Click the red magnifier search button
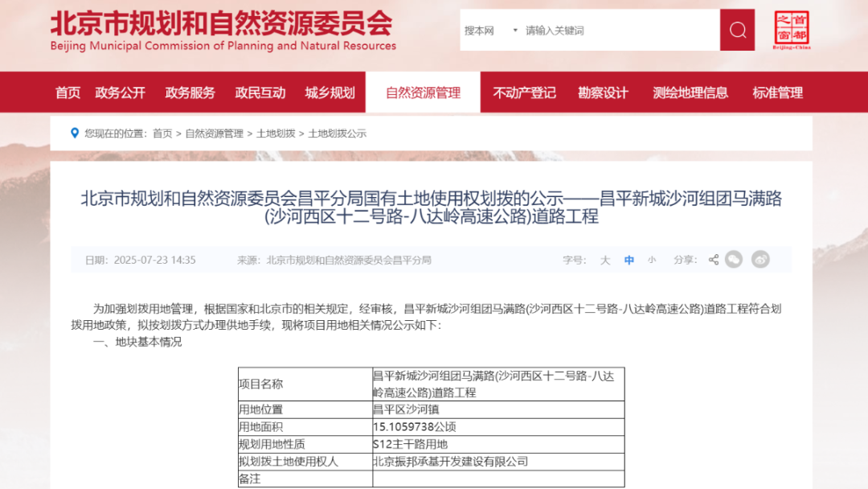This screenshot has height=489, width=868. 737,31
